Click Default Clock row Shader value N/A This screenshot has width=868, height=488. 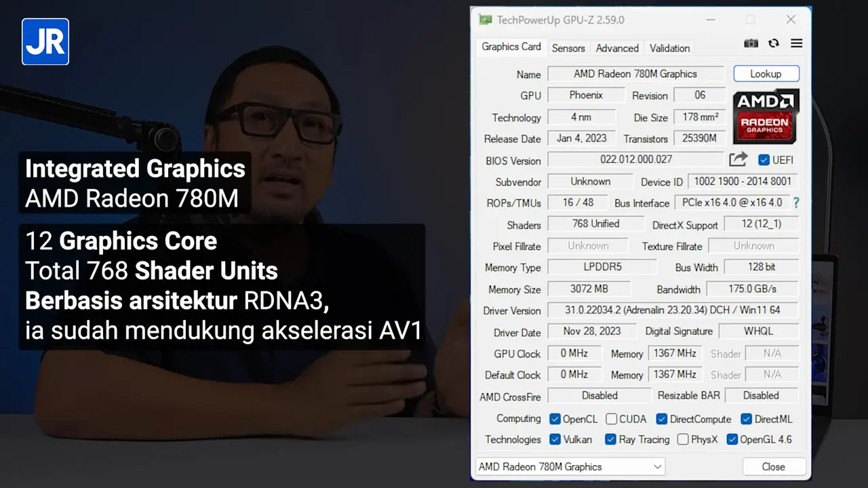(x=772, y=374)
